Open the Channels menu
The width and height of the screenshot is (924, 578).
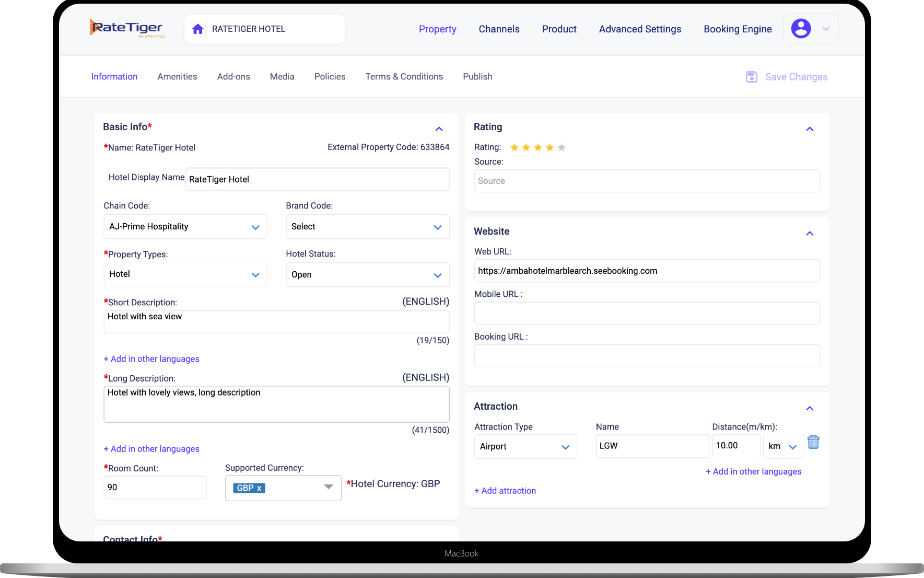(x=499, y=29)
